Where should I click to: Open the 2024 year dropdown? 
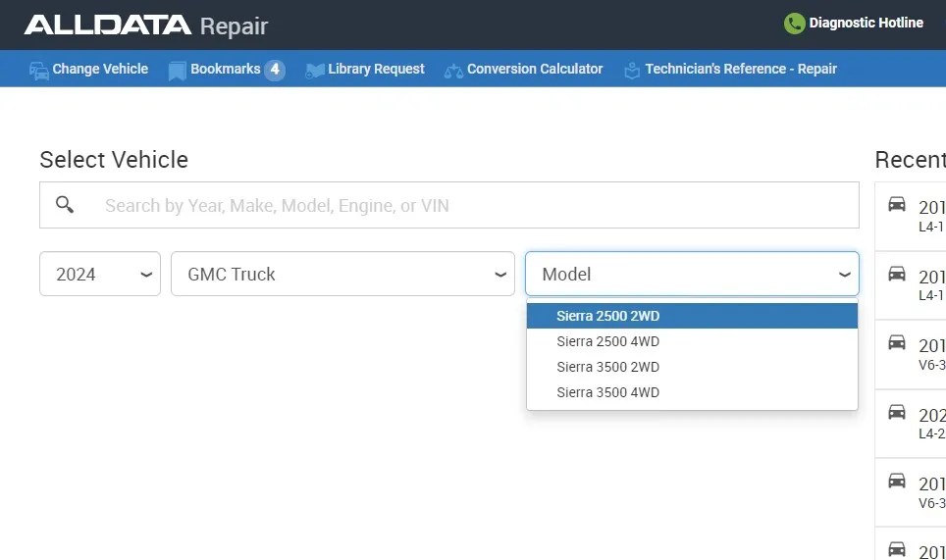(100, 274)
